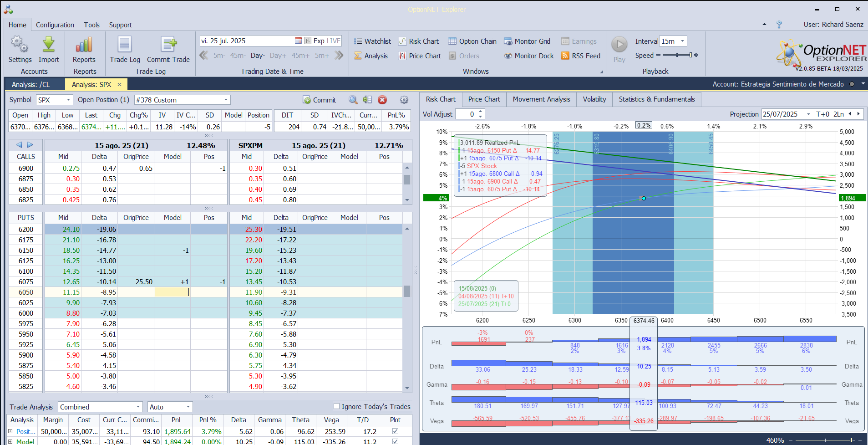868x445 pixels.
Task: Click the Vol Adjust input field
Action: point(467,114)
